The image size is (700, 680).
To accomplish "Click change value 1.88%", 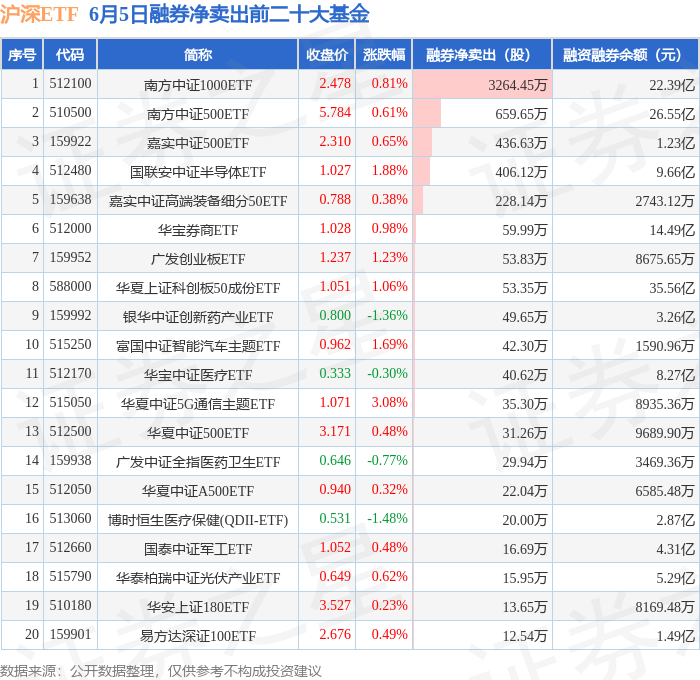I will (390, 171).
